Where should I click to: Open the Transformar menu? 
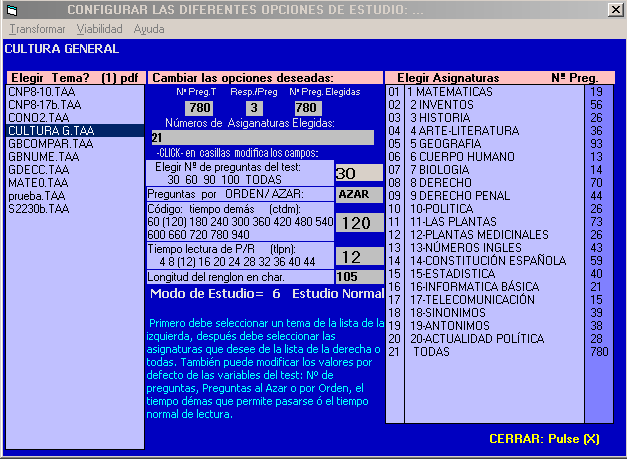(37, 29)
